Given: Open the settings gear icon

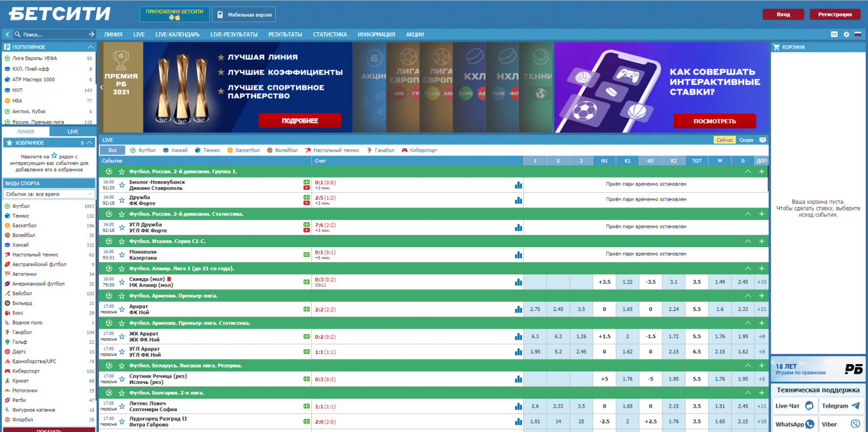Looking at the screenshot, I should coord(846,34).
